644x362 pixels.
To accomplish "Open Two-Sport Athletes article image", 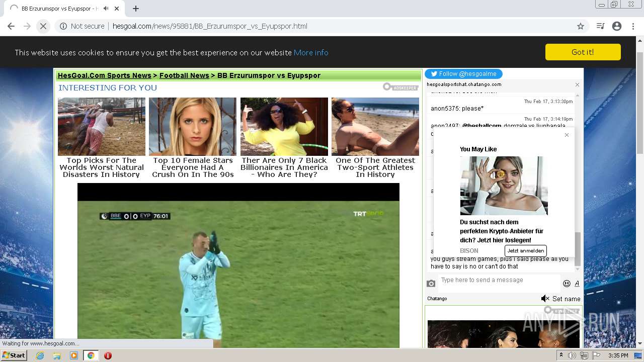I will [x=375, y=127].
